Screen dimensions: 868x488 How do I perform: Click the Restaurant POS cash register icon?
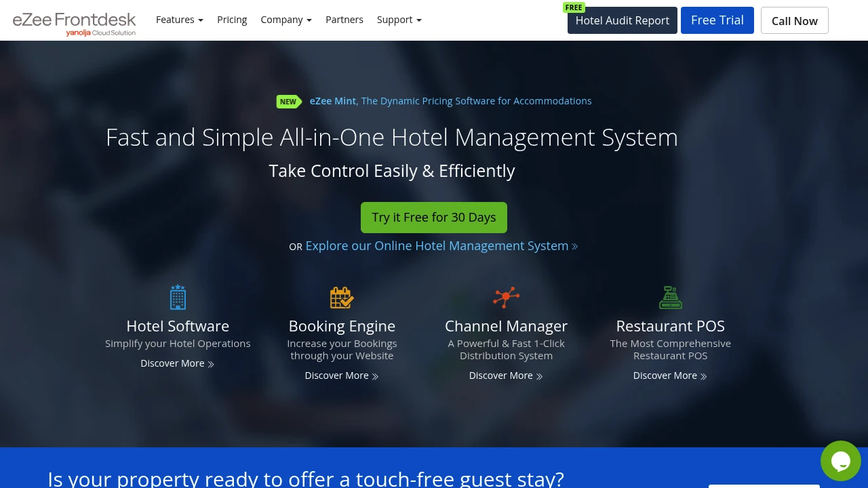coord(671,298)
